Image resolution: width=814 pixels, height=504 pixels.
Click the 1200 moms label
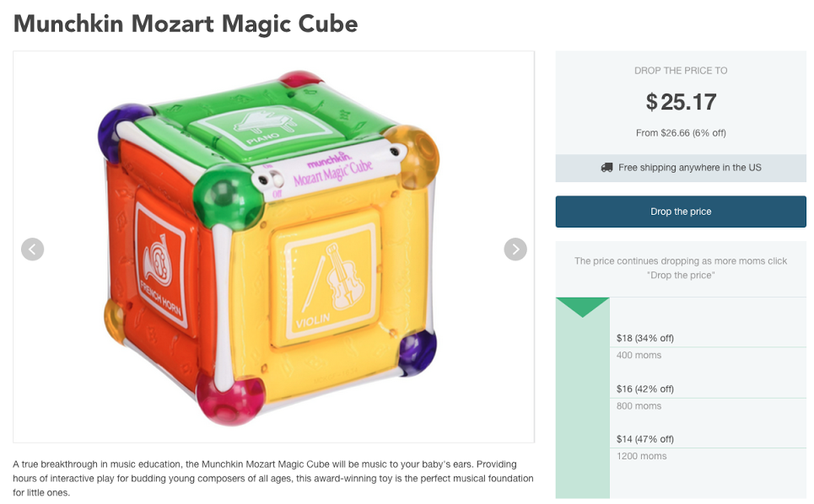coord(641,456)
